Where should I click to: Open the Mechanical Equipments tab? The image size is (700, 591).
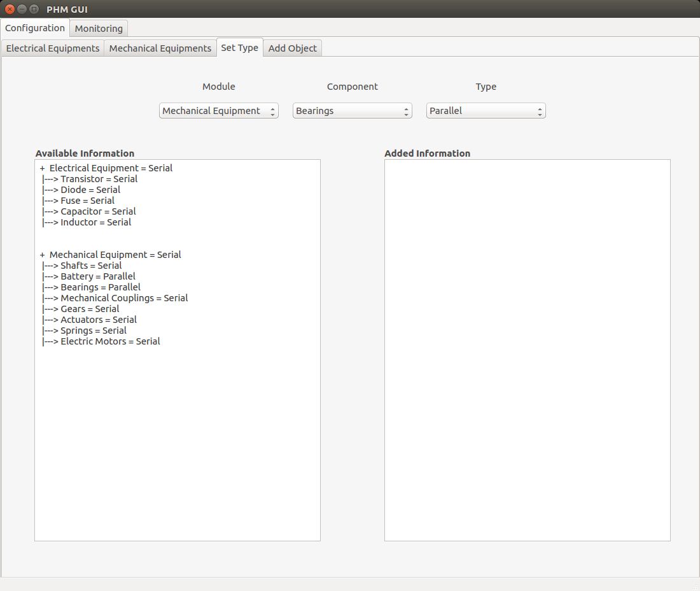pyautogui.click(x=160, y=48)
